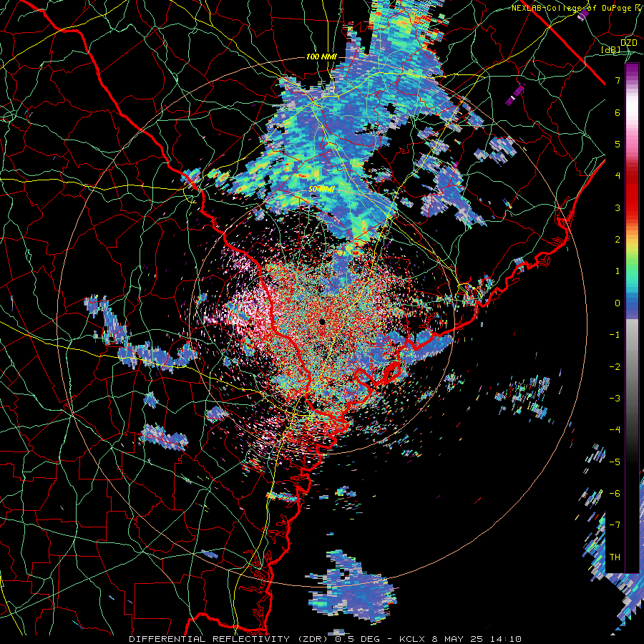The image size is (644, 644).
Task: Click the "100 NMI" range ring label
Action: coord(321,57)
